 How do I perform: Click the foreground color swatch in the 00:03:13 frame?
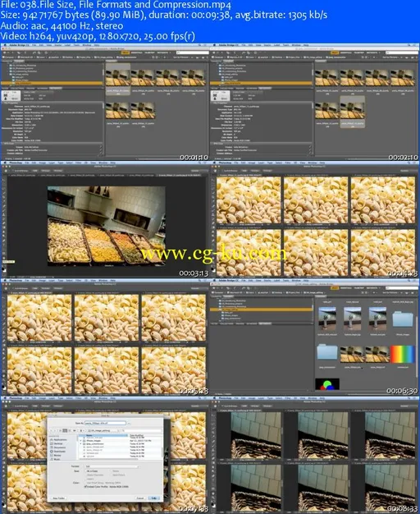pyautogui.click(x=3, y=268)
